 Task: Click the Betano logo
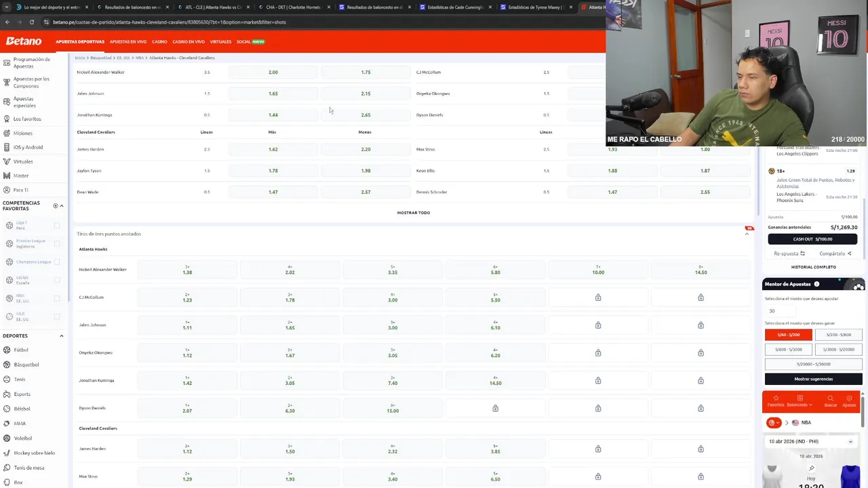24,41
